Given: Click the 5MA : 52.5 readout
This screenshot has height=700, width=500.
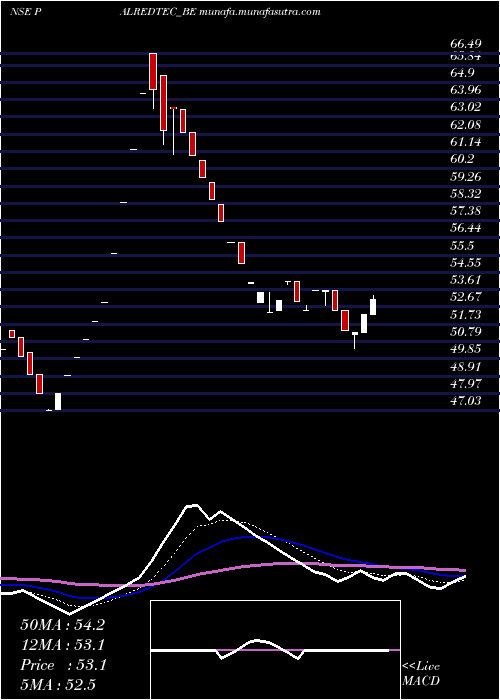Looking at the screenshot, I should 58,684.
